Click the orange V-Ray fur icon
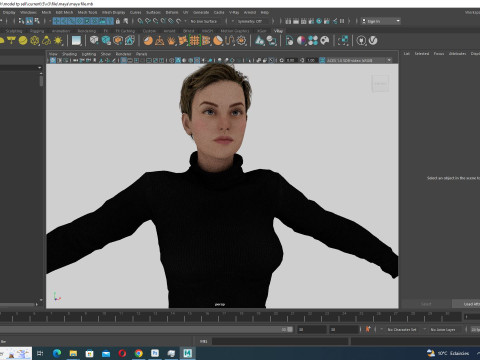This screenshot has width=480, height=360. click(171, 41)
